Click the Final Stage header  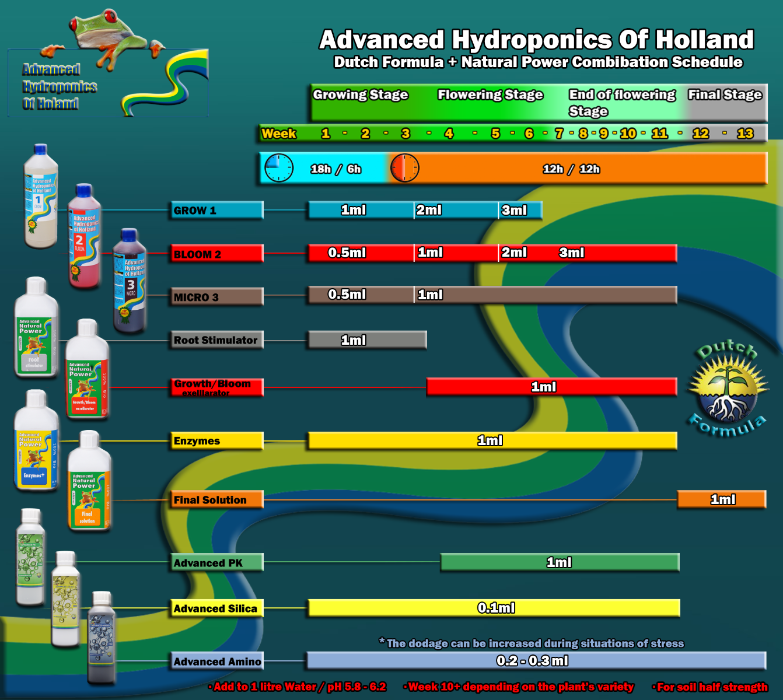click(x=725, y=94)
